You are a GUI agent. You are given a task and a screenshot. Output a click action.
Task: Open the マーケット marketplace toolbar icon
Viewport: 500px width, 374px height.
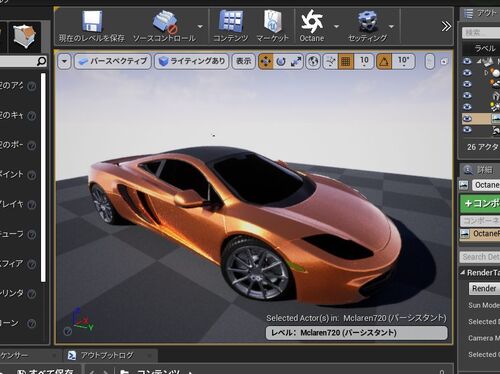point(272,21)
